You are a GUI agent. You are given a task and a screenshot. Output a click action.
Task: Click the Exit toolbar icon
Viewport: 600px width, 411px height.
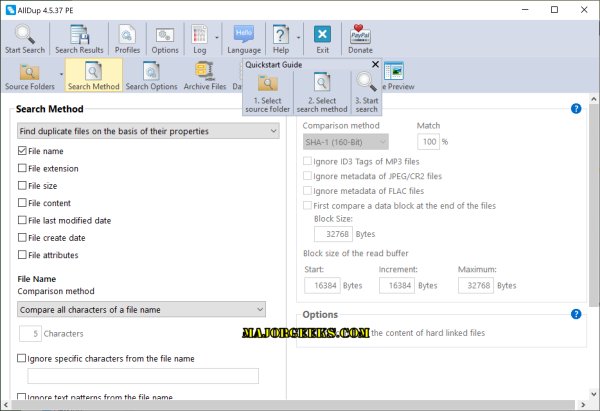[322, 35]
